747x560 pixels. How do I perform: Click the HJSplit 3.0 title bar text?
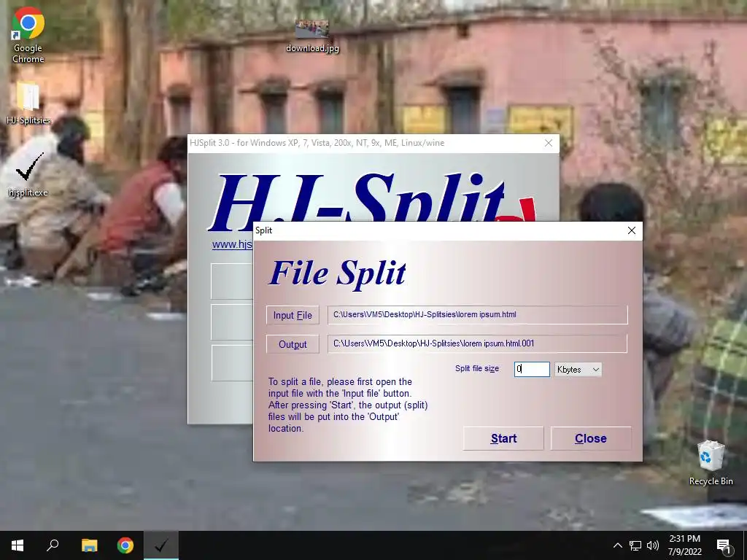tap(317, 143)
